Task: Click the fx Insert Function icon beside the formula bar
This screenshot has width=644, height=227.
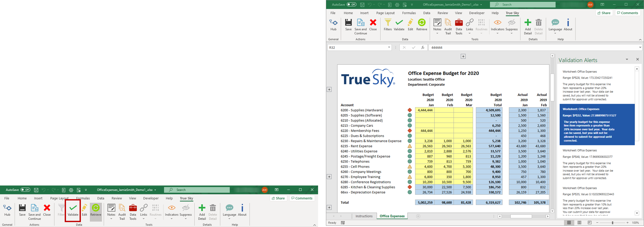Action: [423, 47]
